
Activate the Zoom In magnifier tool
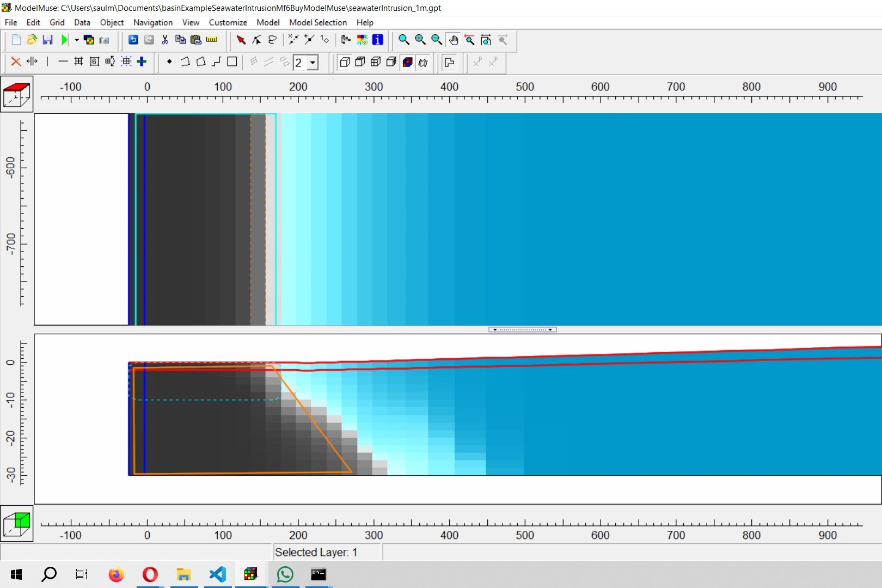click(420, 40)
